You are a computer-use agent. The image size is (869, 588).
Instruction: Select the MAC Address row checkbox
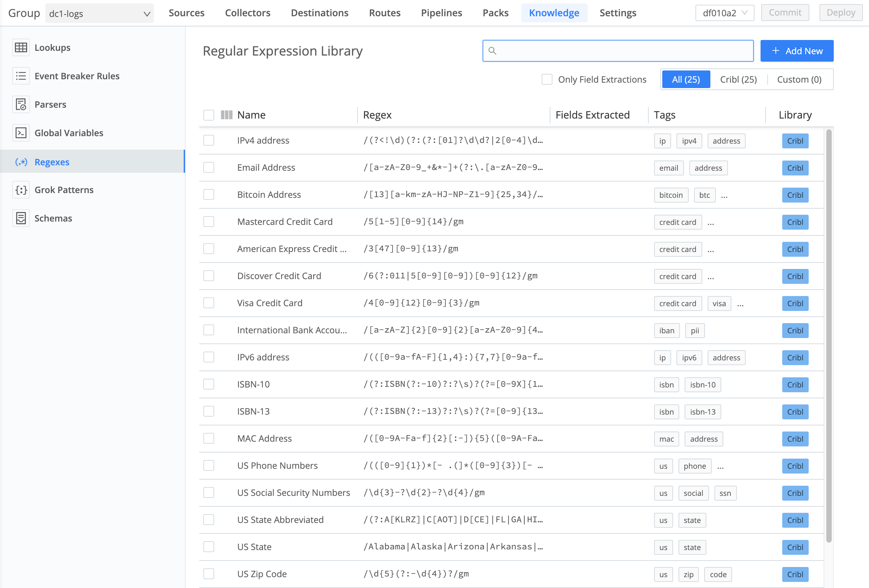point(209,438)
